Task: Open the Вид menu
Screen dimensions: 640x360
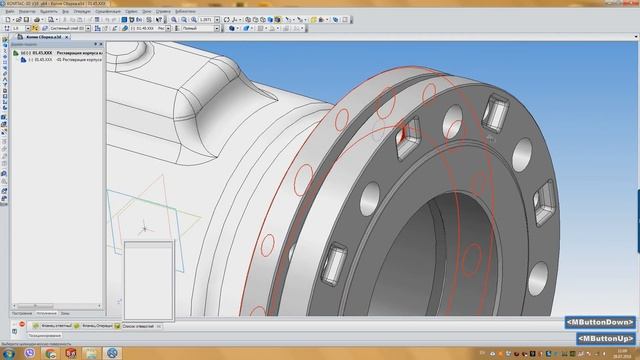Action: pos(65,11)
